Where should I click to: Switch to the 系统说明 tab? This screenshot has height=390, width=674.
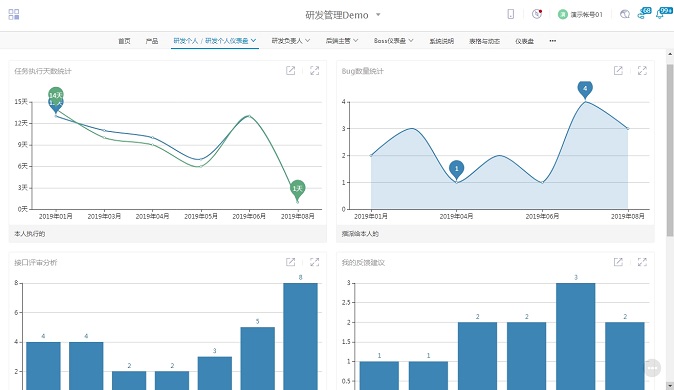tap(441, 41)
